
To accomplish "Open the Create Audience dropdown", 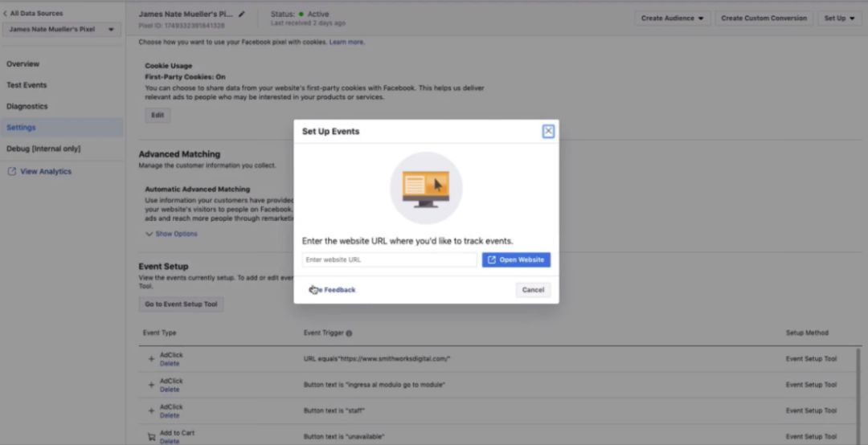I will click(672, 18).
